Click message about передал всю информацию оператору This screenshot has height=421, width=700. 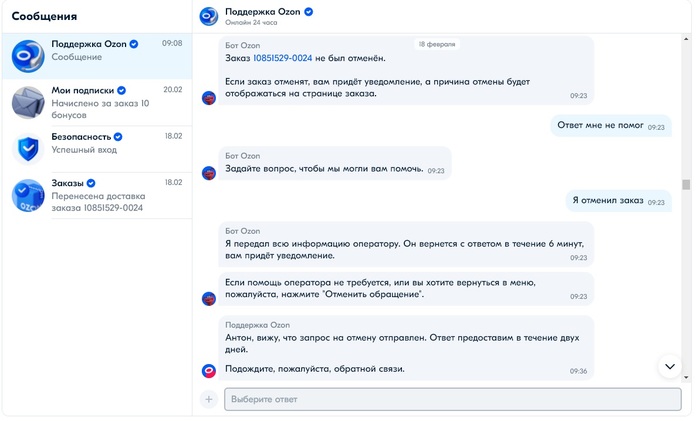[x=406, y=245]
